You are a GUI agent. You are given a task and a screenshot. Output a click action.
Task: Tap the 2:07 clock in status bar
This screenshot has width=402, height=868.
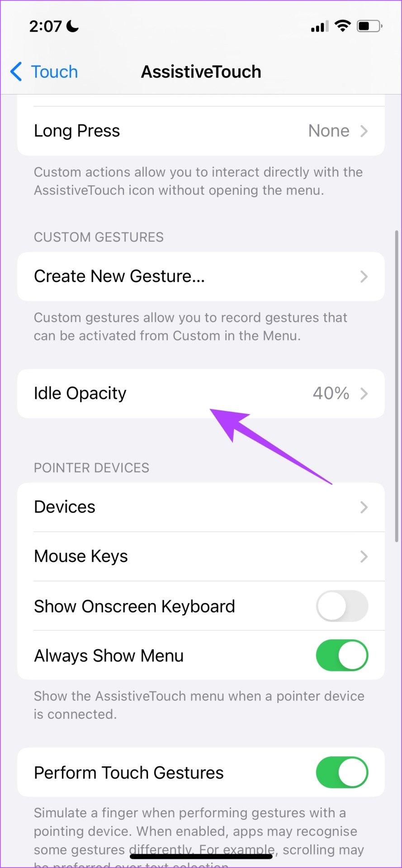45,27
